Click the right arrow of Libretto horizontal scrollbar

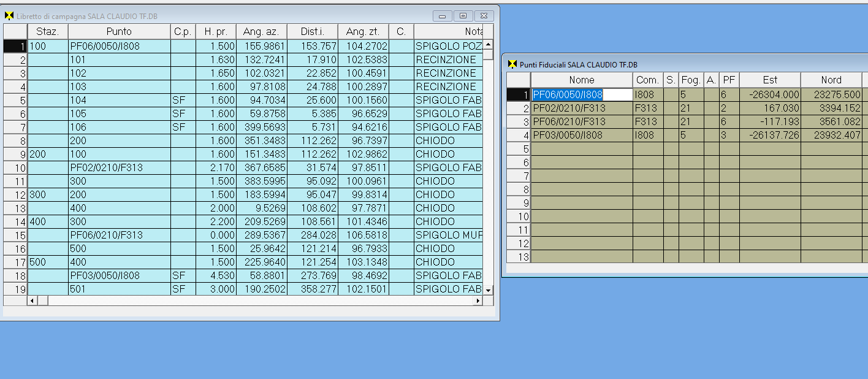tap(478, 301)
